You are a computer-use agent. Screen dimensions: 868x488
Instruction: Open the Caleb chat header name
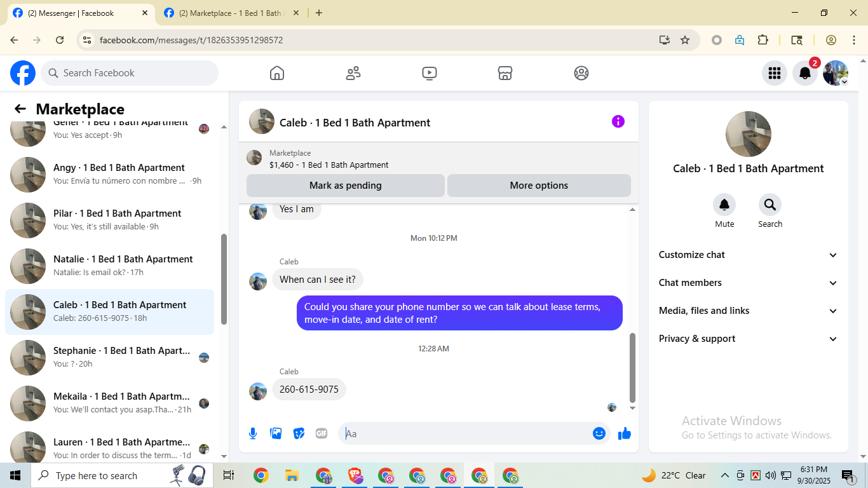click(x=355, y=123)
